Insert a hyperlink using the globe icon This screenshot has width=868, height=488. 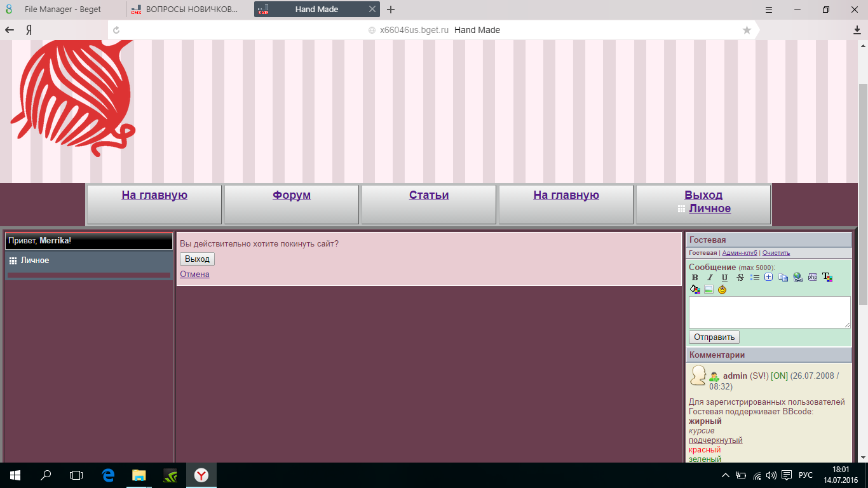(x=797, y=278)
